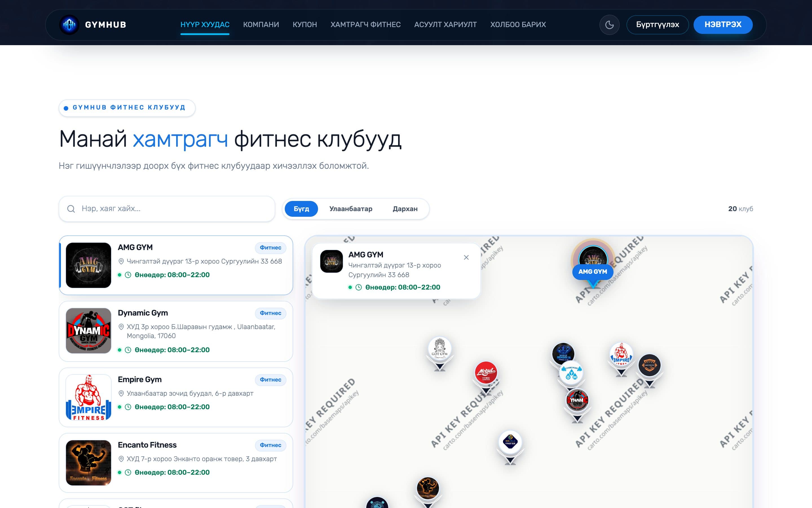Open АСУУЛТ ХАРИУЛТ section
This screenshot has height=508, width=812.
445,25
